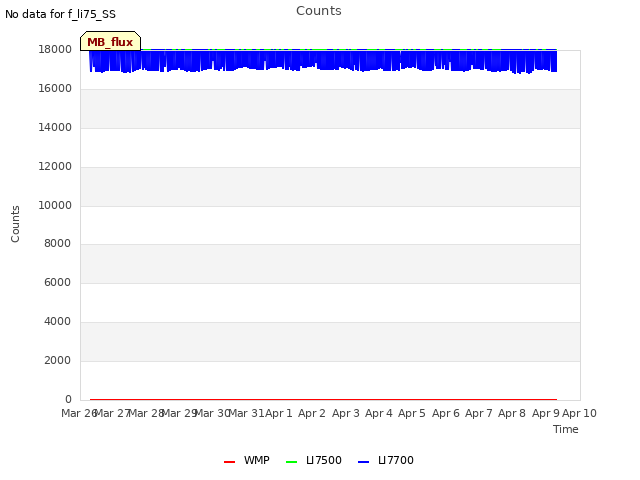Click the Mar 31 x-axis label
This screenshot has width=640, height=480.
click(247, 413)
